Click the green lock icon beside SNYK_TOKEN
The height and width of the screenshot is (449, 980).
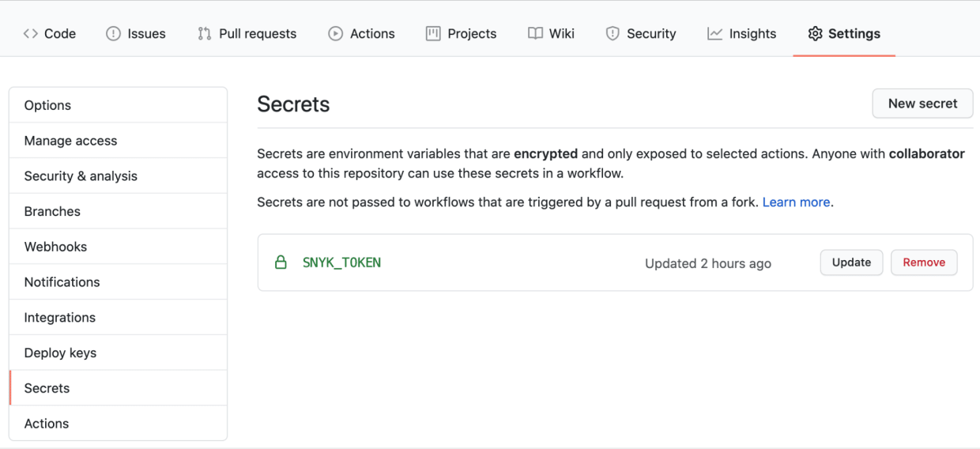click(281, 262)
